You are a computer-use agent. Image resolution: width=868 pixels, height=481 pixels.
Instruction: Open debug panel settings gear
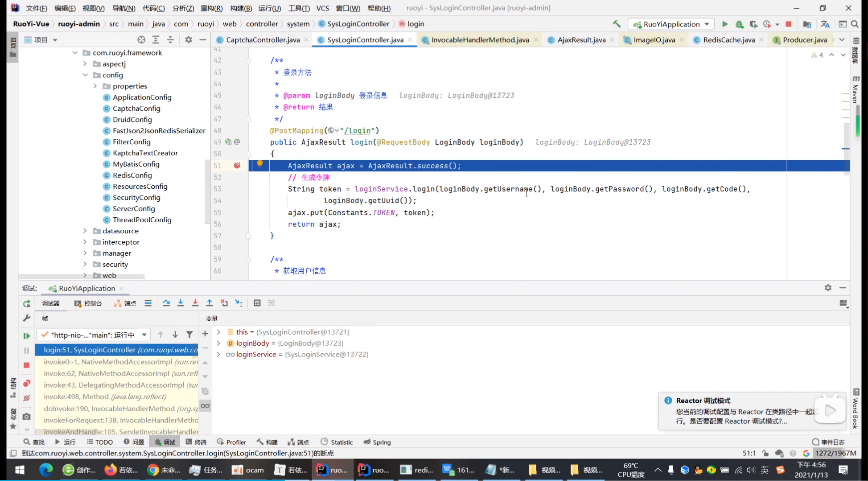point(828,288)
